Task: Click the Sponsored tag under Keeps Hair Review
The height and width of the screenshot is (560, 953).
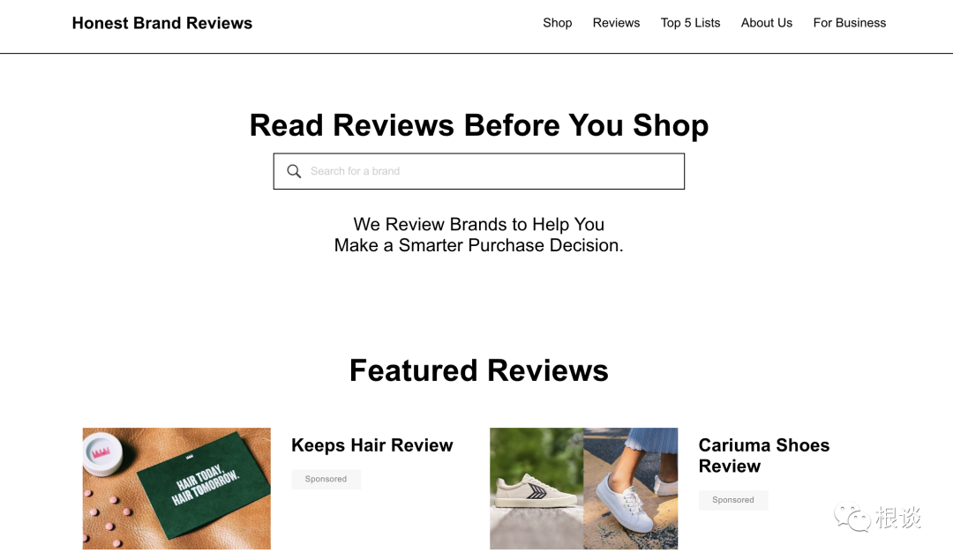Action: [x=326, y=479]
